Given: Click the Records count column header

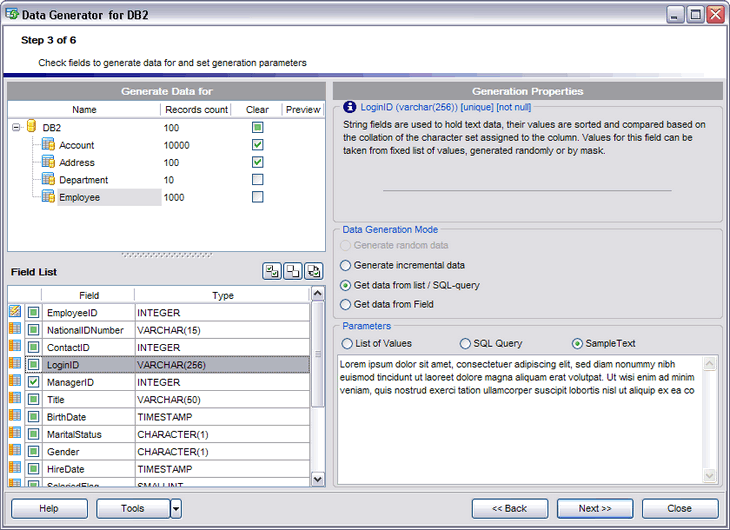Looking at the screenshot, I should pyautogui.click(x=196, y=110).
